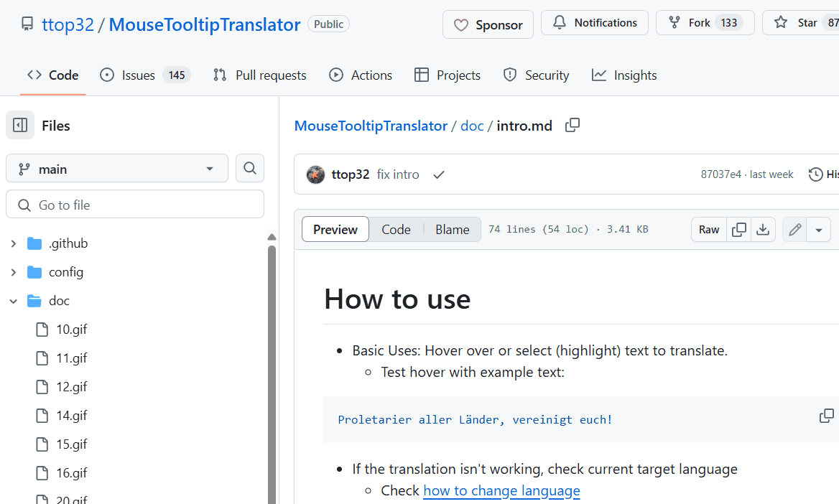The width and height of the screenshot is (839, 504).
Task: Open the Raw file button
Action: (x=709, y=229)
